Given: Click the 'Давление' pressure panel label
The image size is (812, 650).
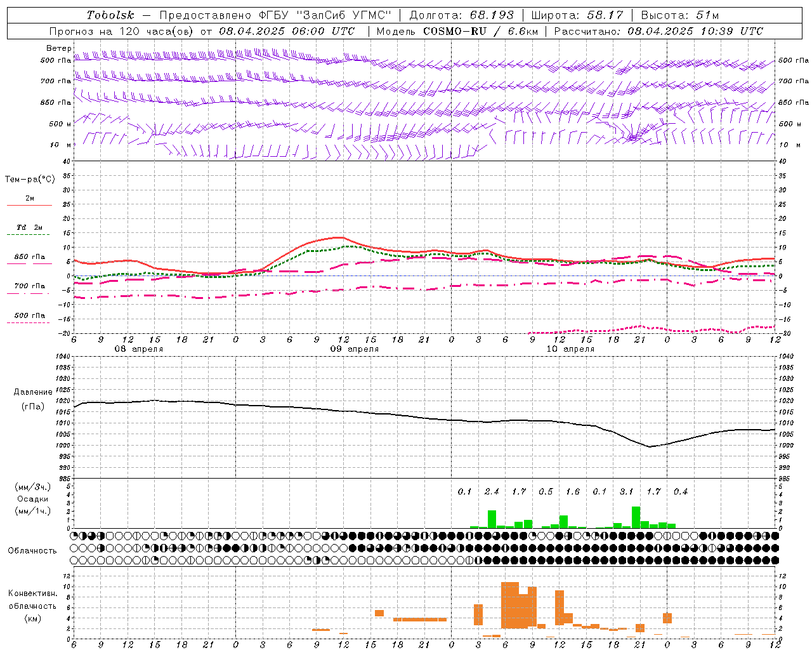Looking at the screenshot, I should click(x=33, y=392).
